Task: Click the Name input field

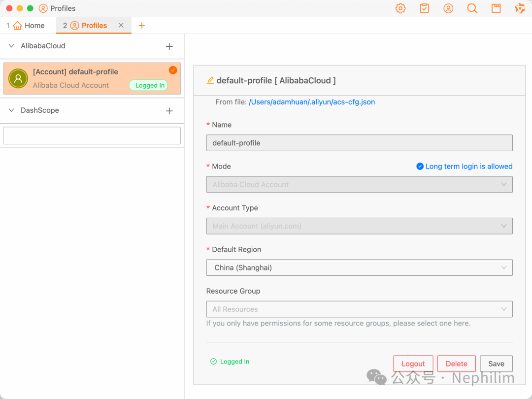Action: [x=359, y=143]
